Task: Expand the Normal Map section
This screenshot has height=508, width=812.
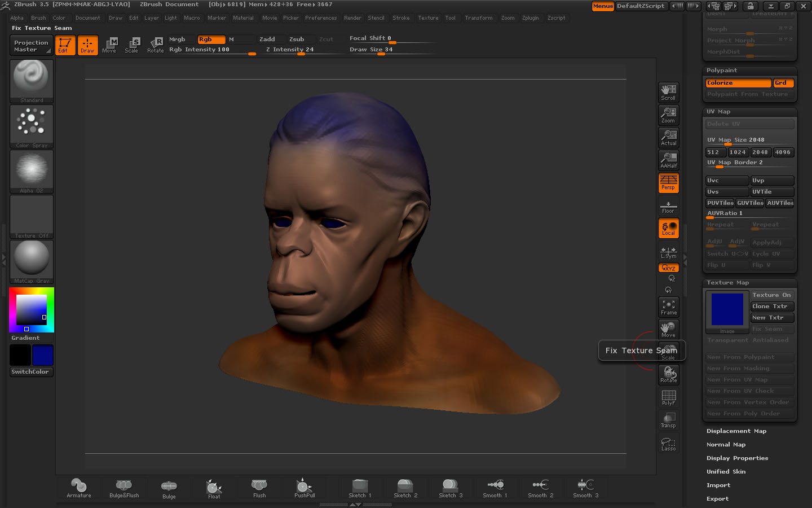Action: click(x=726, y=445)
